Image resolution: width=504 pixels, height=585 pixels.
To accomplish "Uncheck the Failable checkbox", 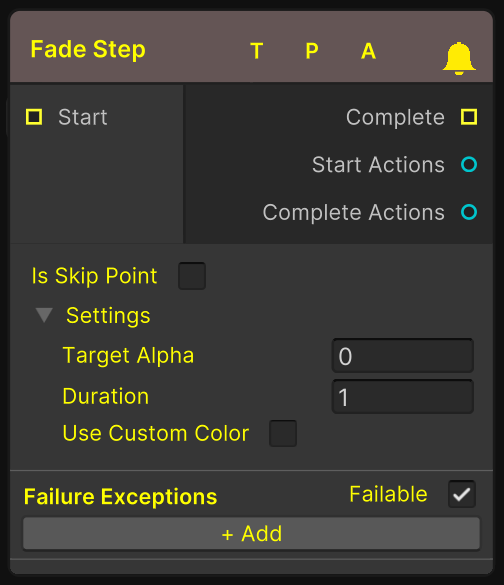I will click(x=462, y=494).
